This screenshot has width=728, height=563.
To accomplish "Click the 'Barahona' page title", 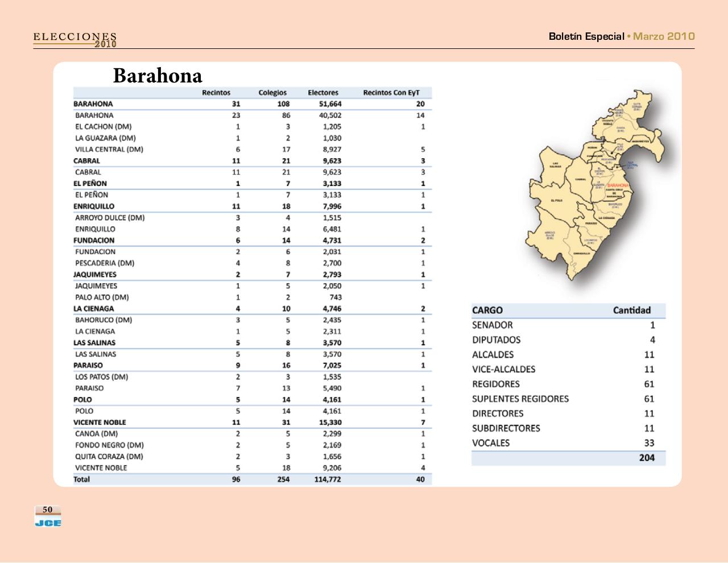I will (x=158, y=76).
